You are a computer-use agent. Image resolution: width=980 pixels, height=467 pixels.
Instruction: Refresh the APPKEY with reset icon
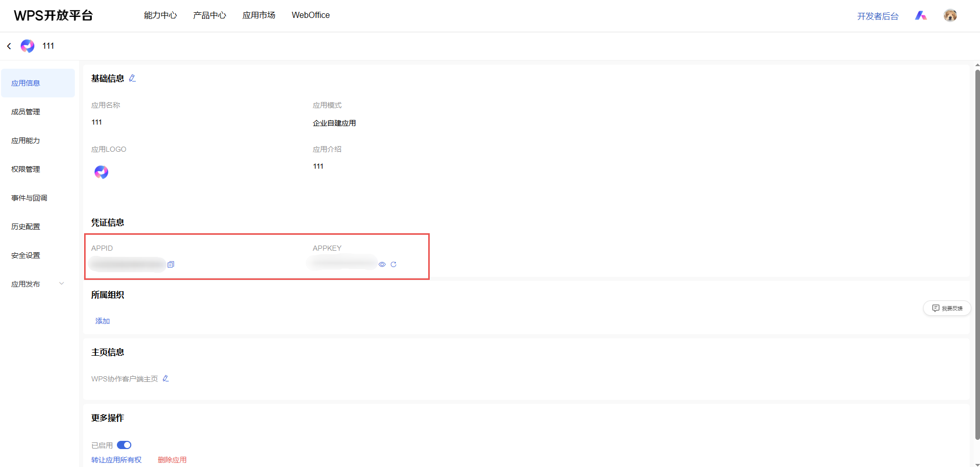(393, 265)
